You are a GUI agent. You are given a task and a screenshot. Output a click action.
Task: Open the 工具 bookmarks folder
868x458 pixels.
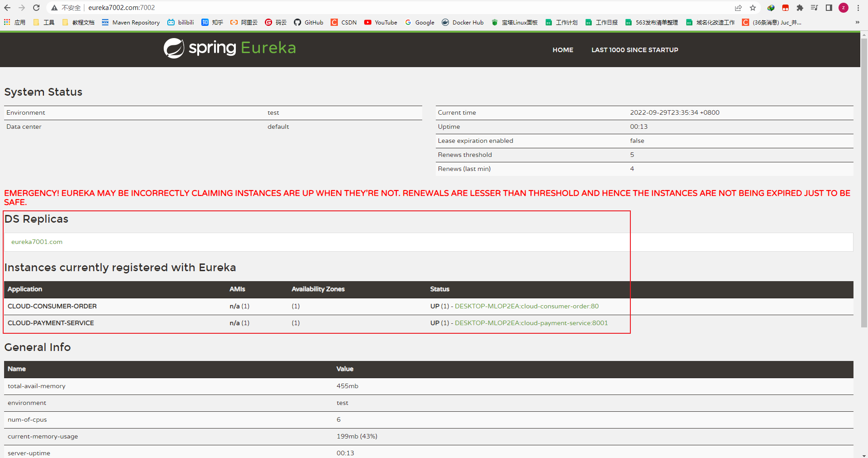click(x=44, y=22)
